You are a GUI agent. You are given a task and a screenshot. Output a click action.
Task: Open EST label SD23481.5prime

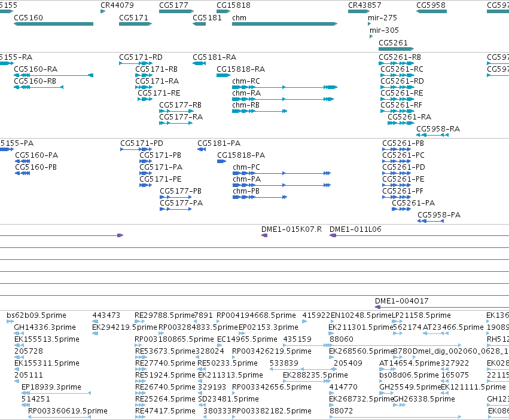pos(228,399)
